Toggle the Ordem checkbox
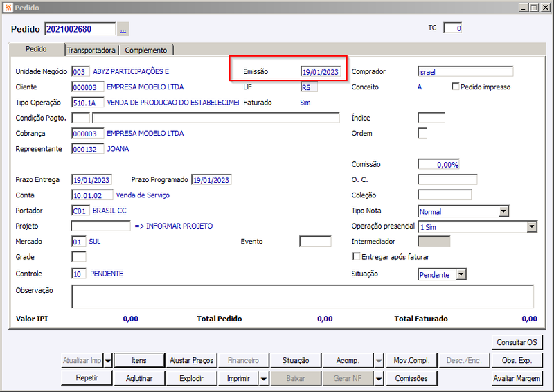The width and height of the screenshot is (554, 392). [422, 133]
